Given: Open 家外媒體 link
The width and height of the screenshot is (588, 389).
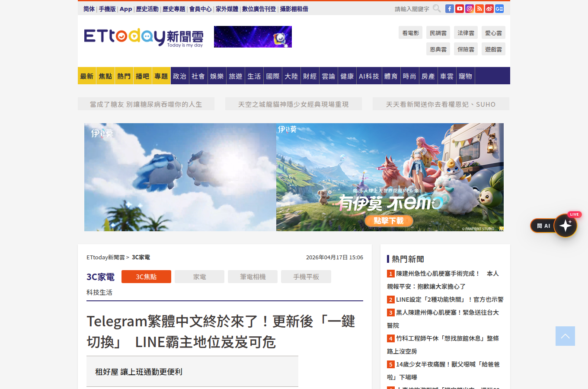Looking at the screenshot, I should coord(227,9).
